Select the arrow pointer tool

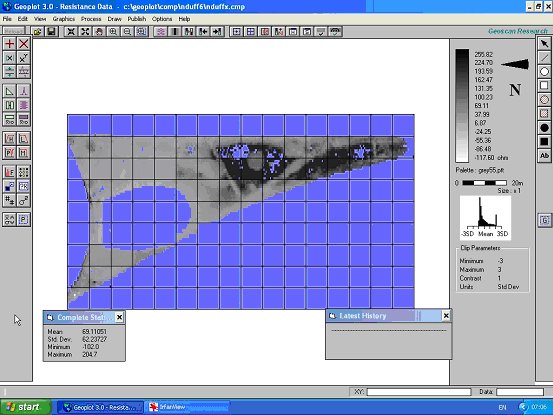[x=544, y=44]
